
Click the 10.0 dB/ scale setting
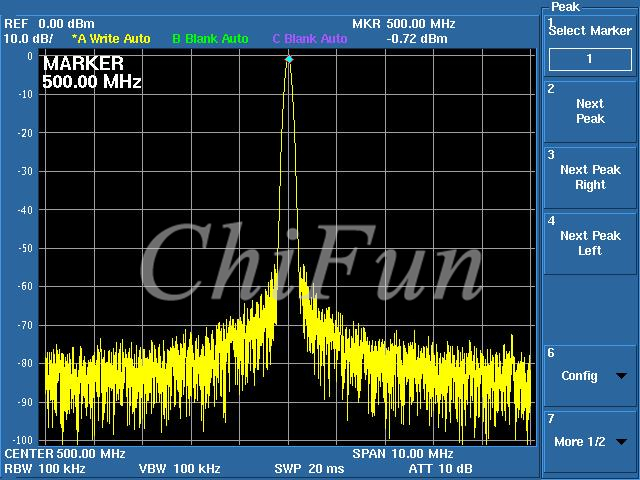pyautogui.click(x=29, y=39)
